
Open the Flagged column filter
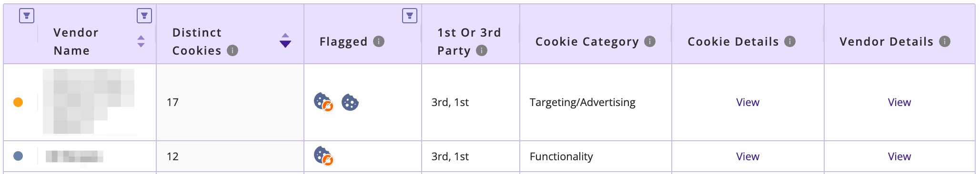coord(410,16)
